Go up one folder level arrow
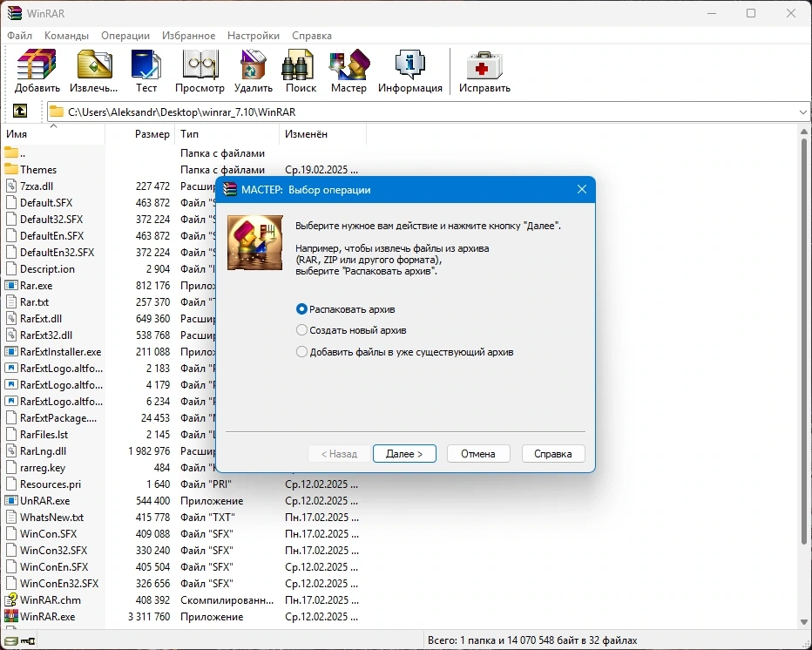The image size is (812, 650). point(20,111)
